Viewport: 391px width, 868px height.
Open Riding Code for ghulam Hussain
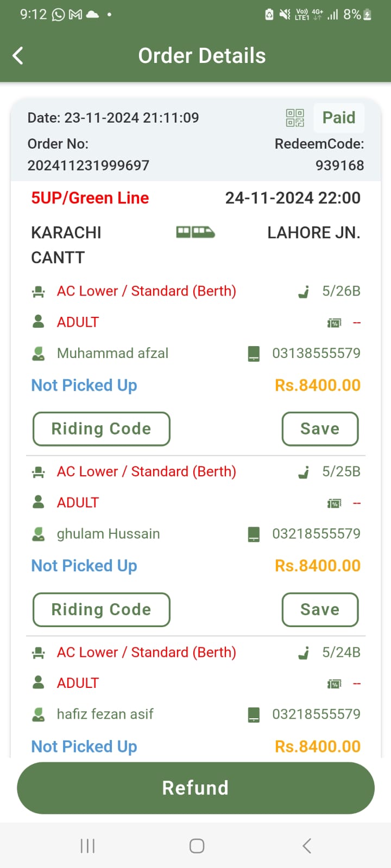tap(102, 610)
